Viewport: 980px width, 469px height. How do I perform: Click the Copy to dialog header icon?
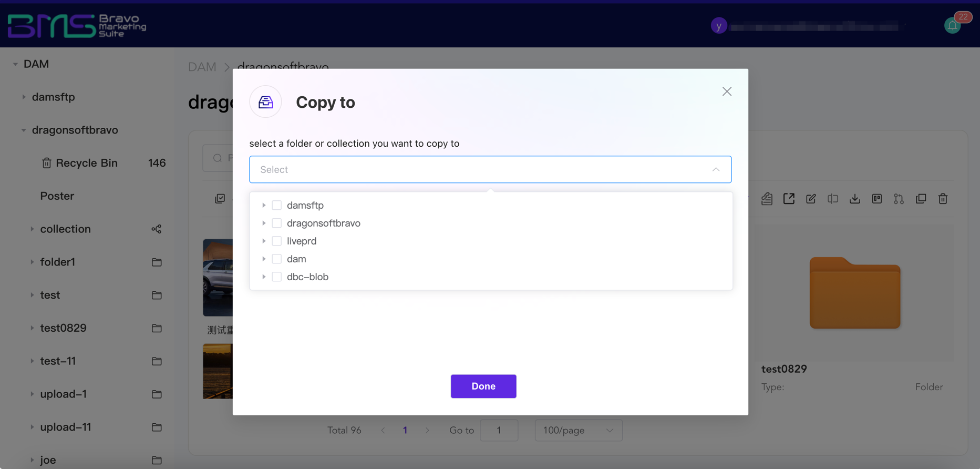tap(265, 102)
